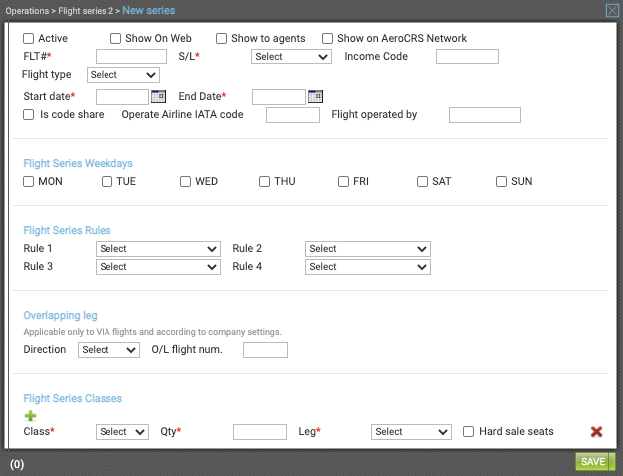Screen dimensions: 623x476
Task: Close the New series dialog
Action: click(612, 10)
